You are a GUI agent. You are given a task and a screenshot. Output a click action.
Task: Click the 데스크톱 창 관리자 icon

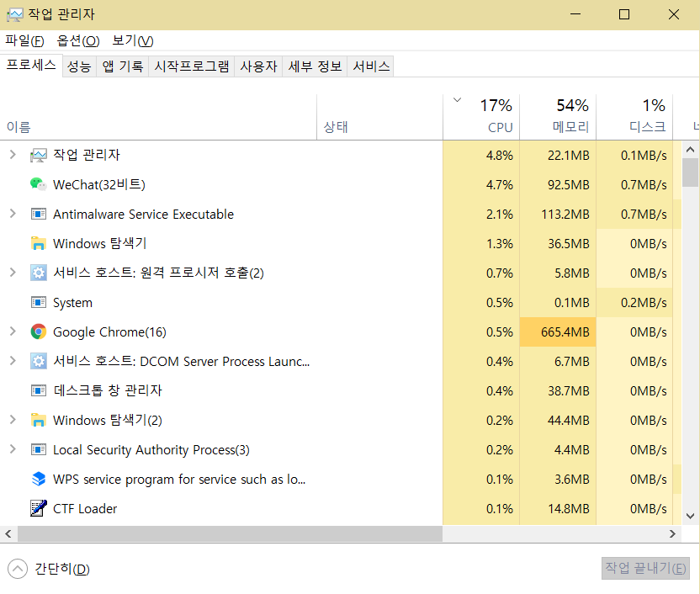[x=39, y=391]
